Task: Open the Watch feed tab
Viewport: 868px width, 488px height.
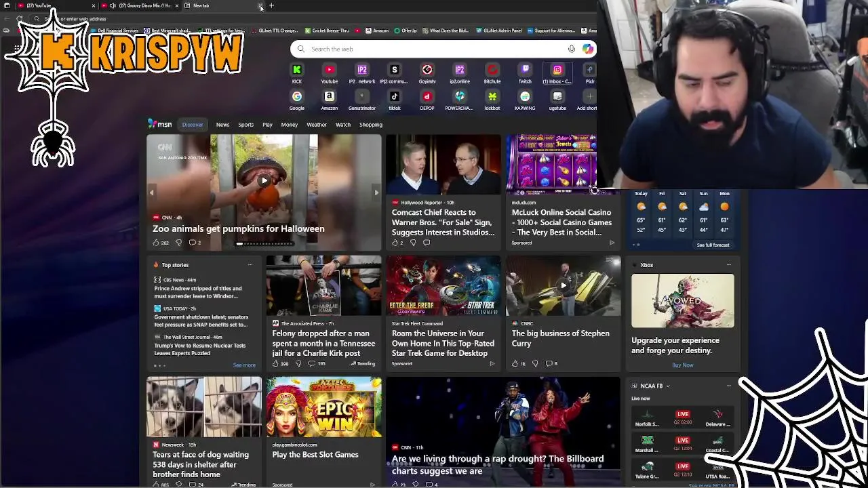Action: (x=343, y=125)
